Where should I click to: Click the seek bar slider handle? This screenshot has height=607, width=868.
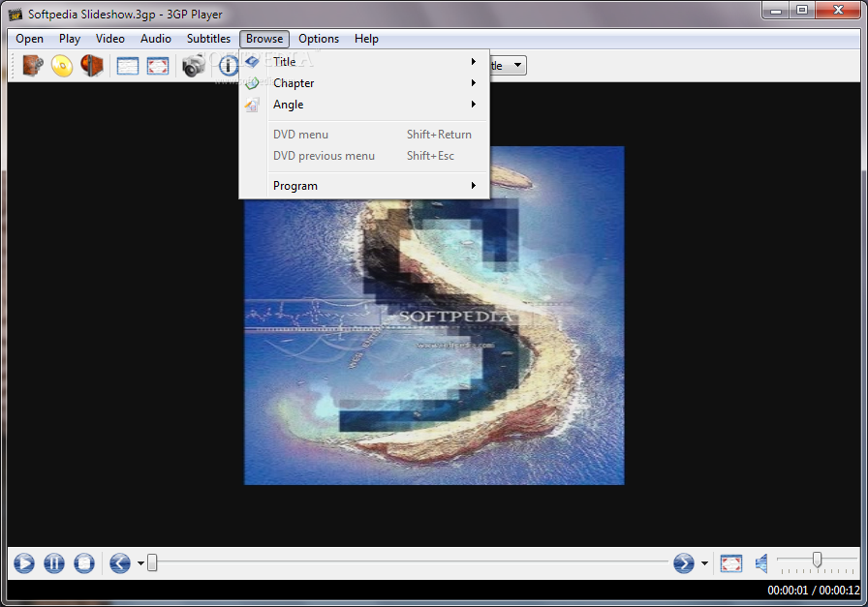coord(152,562)
